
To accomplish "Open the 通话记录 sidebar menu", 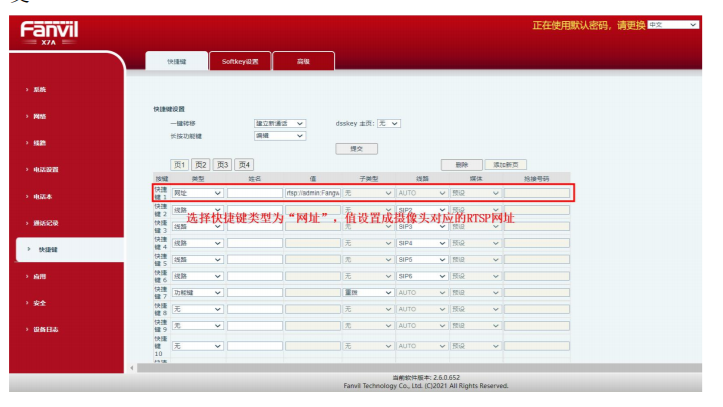I will (45, 223).
